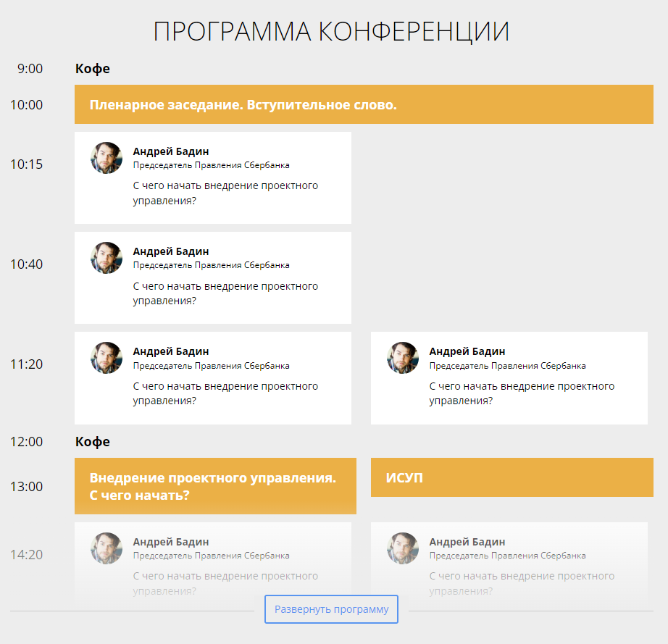Click the Кофе entry at 9:00
This screenshot has height=644, width=668.
pos(93,69)
